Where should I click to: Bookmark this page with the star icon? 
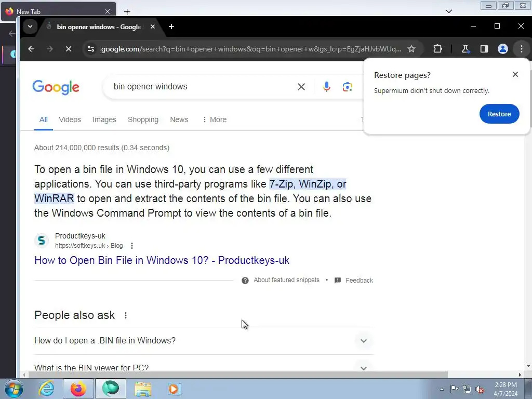[411, 49]
